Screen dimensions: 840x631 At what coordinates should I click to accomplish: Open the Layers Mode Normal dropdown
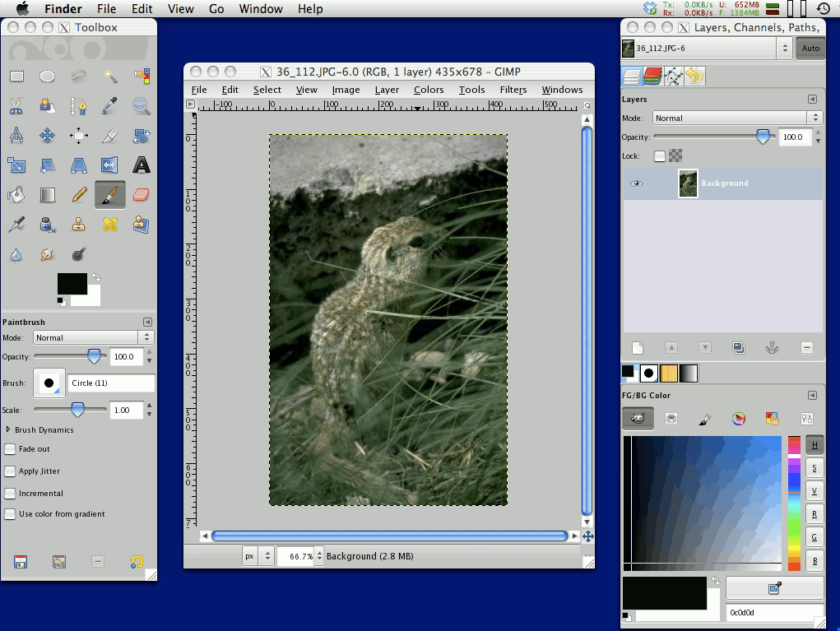736,118
